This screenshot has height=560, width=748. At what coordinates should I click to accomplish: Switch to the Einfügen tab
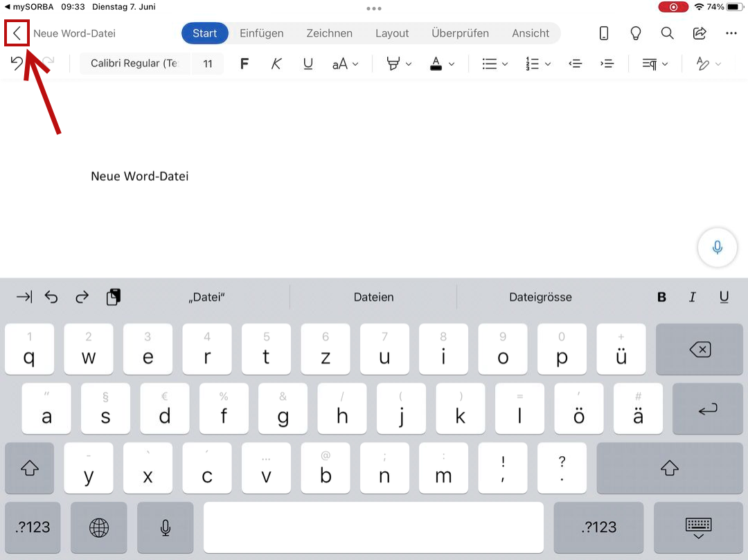tap(262, 33)
